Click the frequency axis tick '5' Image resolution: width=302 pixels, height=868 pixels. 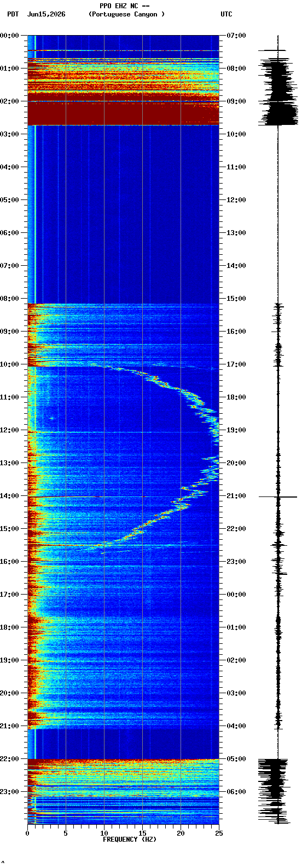[66, 833]
